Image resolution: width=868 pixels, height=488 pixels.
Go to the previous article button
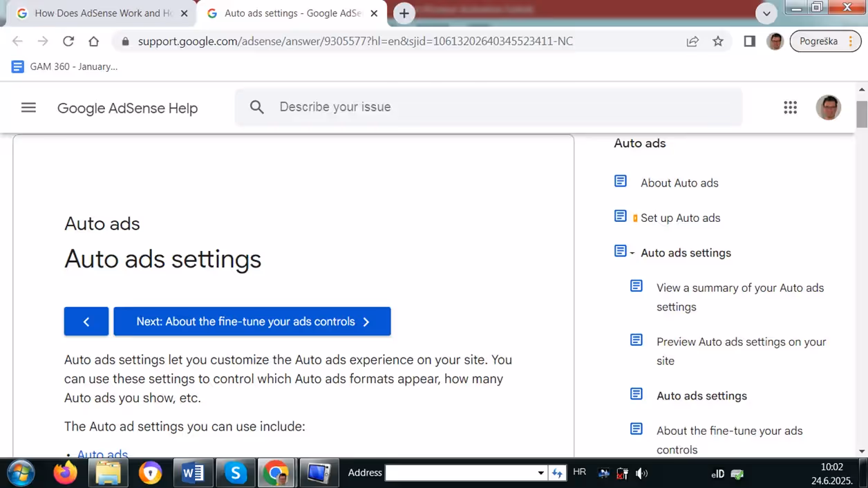(86, 321)
